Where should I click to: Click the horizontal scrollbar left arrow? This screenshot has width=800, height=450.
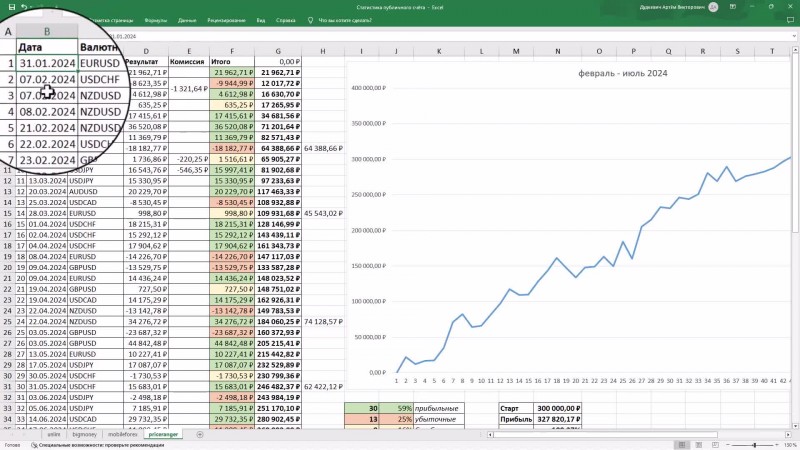[x=490, y=435]
